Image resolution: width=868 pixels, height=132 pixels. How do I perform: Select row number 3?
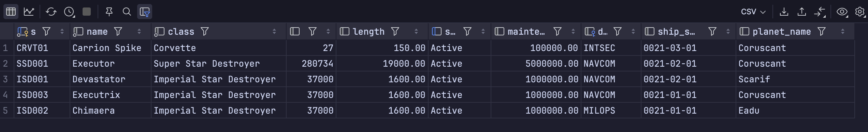(6, 79)
